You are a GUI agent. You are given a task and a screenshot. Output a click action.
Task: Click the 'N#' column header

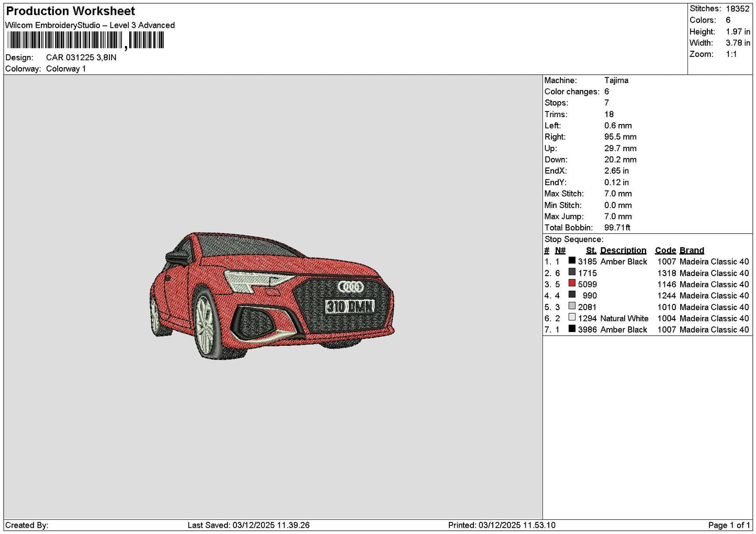pos(560,251)
